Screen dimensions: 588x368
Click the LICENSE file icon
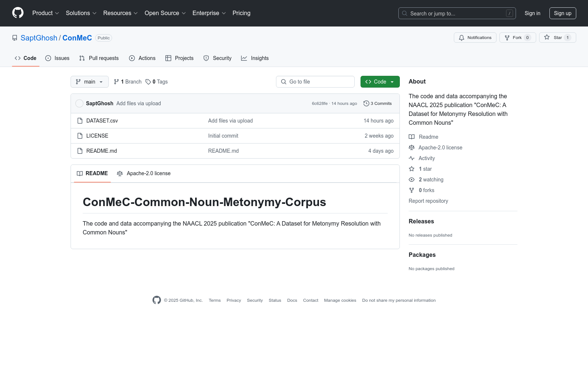80,136
